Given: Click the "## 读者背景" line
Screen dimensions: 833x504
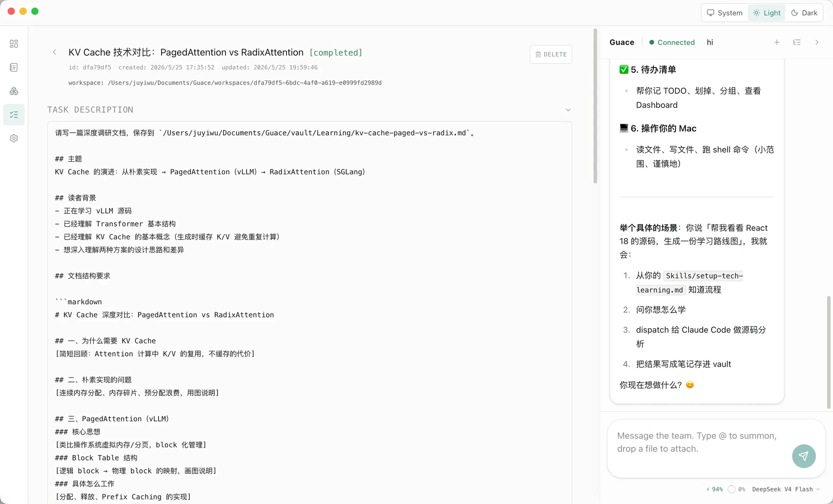Looking at the screenshot, I should pyautogui.click(x=75, y=198).
